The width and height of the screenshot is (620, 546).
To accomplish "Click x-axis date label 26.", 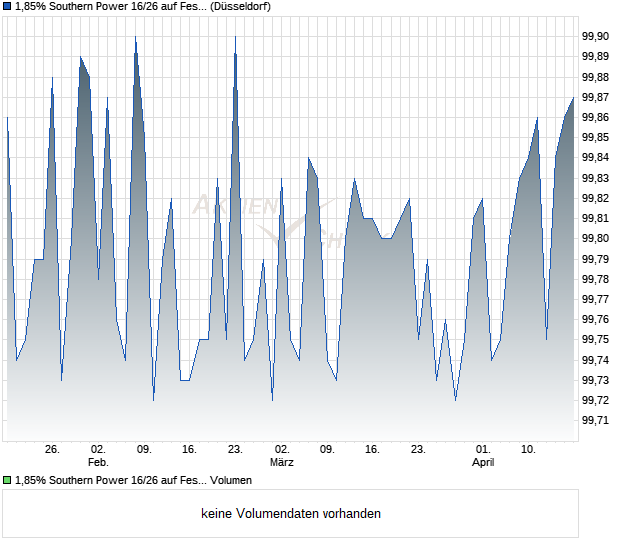I will click(52, 450).
